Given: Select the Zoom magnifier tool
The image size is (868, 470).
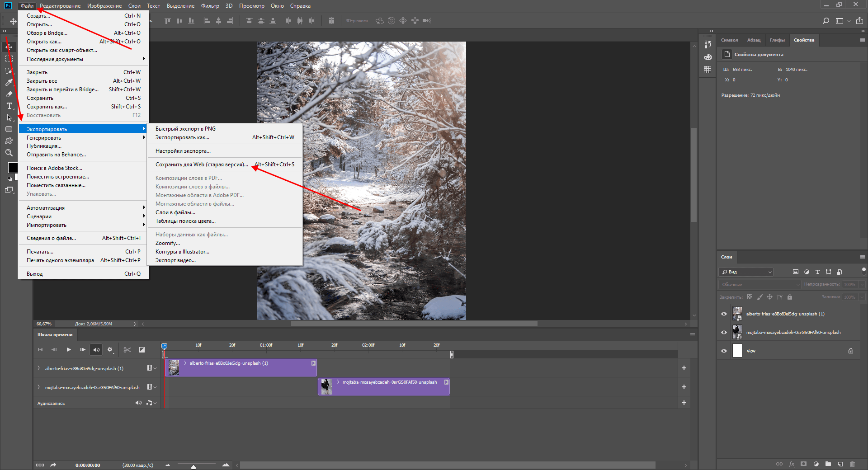Looking at the screenshot, I should [x=9, y=153].
